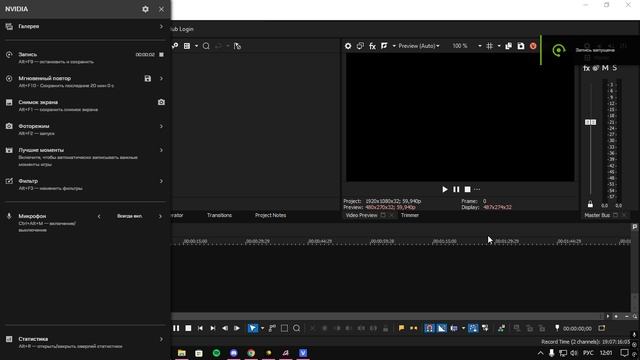This screenshot has height=360, width=640.
Task: Open overlays grid dropdown arrow
Action: click(x=499, y=46)
